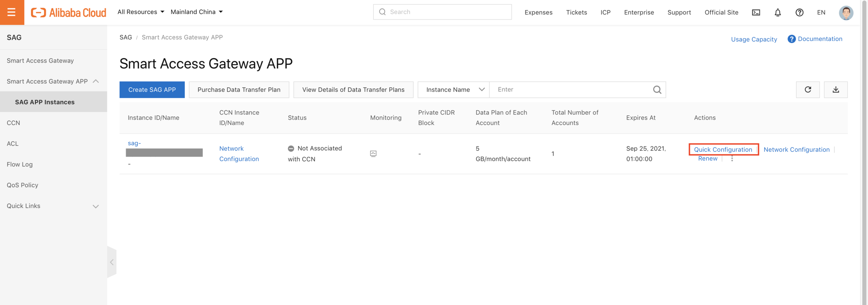Open the sag- instance ID link

(134, 143)
